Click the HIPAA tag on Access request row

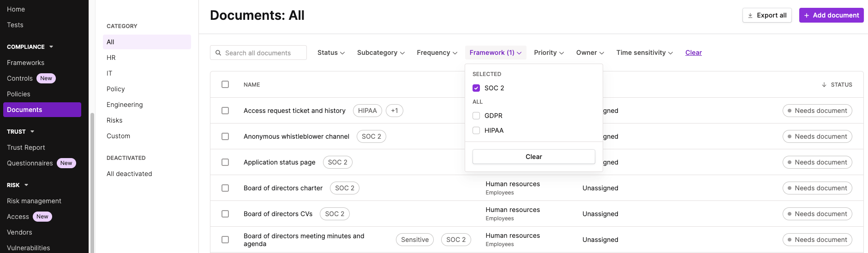click(367, 111)
